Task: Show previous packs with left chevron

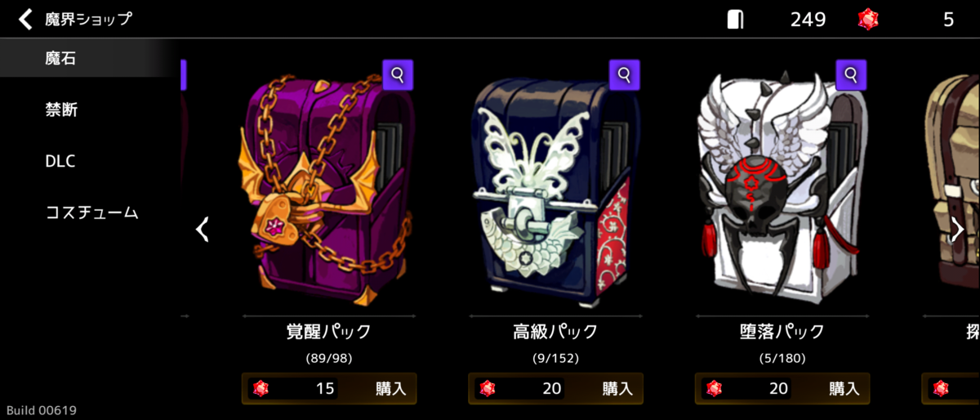Action: tap(203, 230)
